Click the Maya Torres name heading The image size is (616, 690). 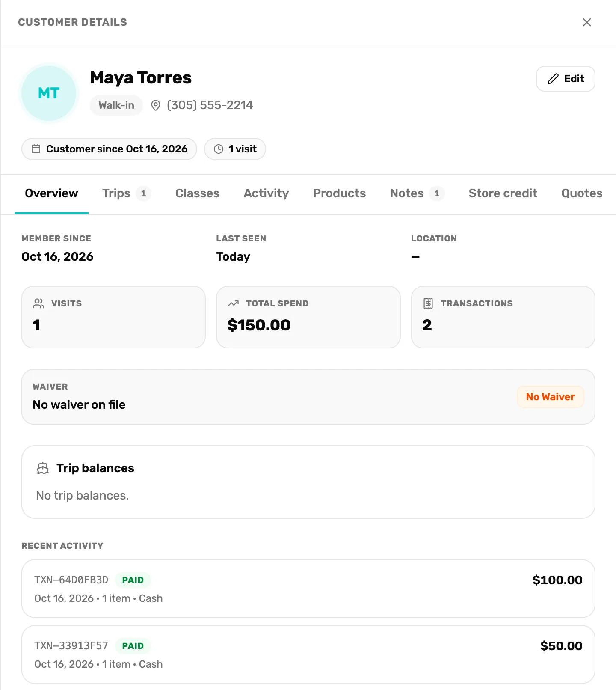pos(141,78)
